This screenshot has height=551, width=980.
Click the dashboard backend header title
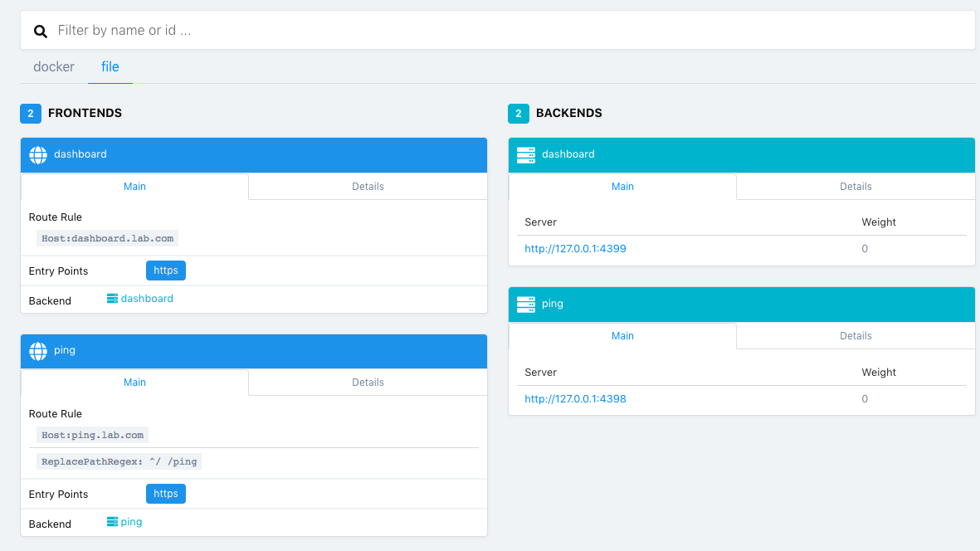pyautogui.click(x=568, y=154)
